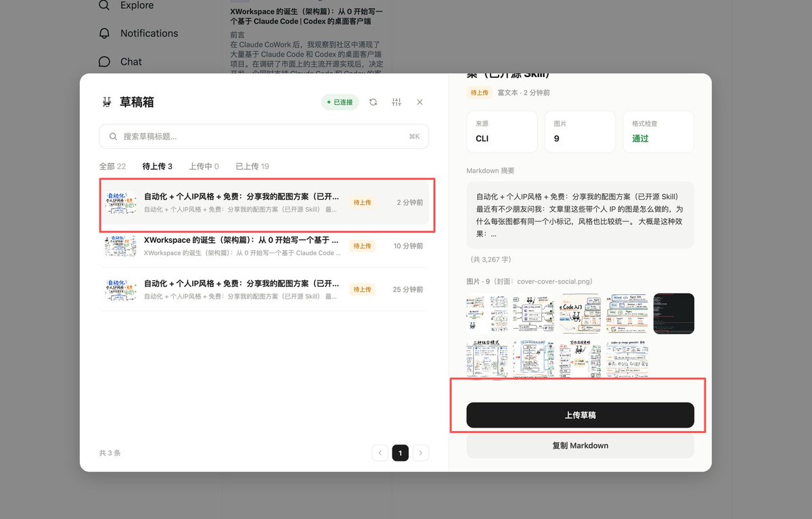Click the refresh icon in draft box header
812x519 pixels.
[373, 102]
